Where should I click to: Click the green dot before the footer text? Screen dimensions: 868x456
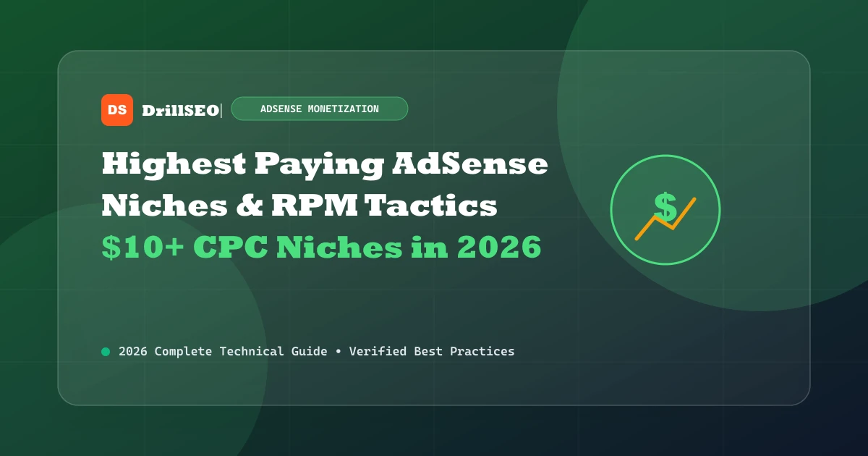(x=106, y=352)
